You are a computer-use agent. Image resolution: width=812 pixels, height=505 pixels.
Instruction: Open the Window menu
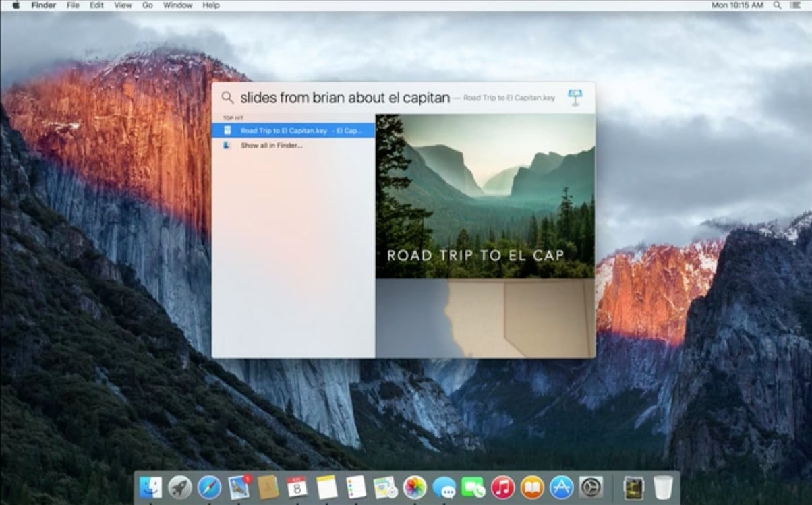click(x=178, y=5)
